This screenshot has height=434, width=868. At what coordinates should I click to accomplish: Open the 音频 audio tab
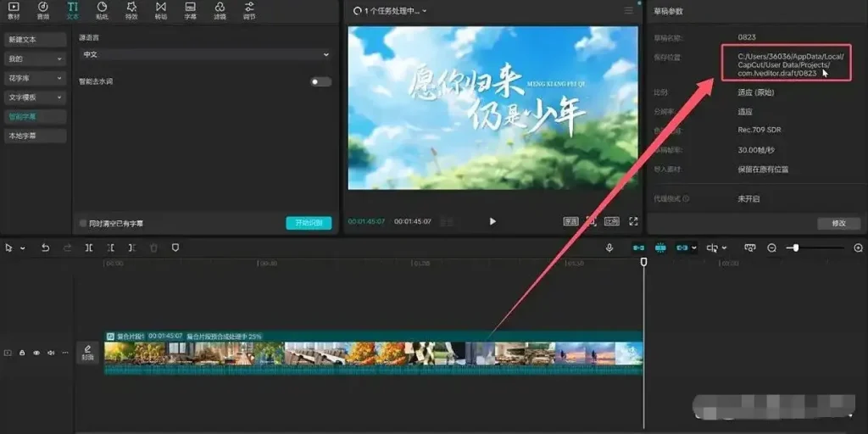pos(42,10)
